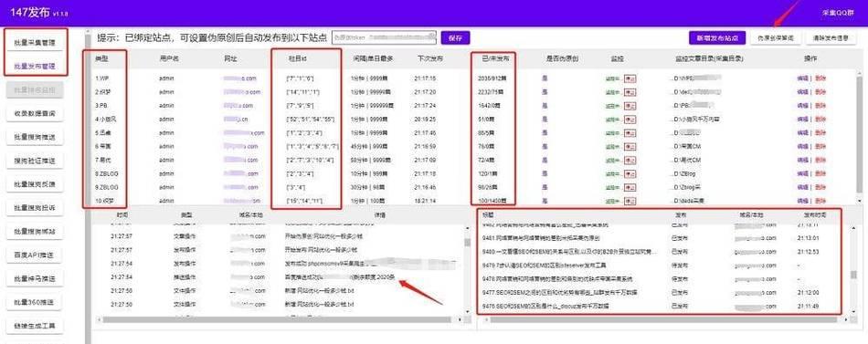Delete the 1.WP site row

point(820,78)
